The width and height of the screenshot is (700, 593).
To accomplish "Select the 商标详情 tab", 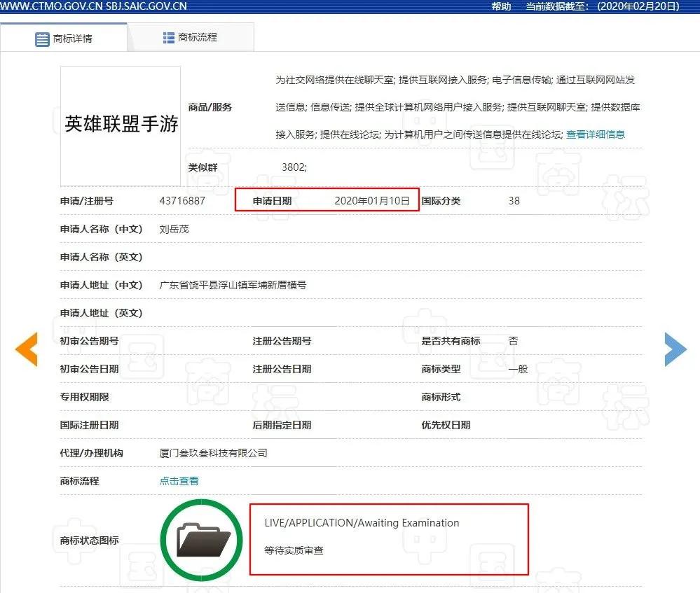I will (x=72, y=39).
